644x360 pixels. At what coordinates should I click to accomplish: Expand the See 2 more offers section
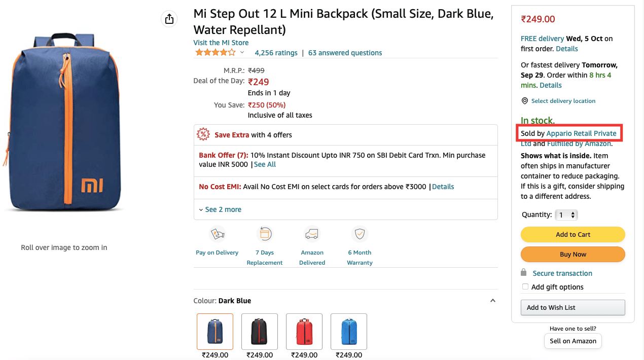tap(223, 209)
